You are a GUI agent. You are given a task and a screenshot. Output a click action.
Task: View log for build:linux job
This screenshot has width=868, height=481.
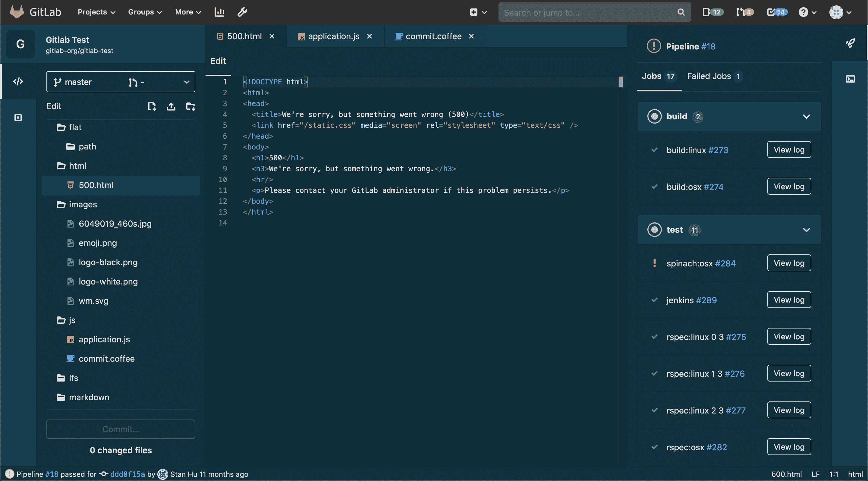tap(789, 149)
